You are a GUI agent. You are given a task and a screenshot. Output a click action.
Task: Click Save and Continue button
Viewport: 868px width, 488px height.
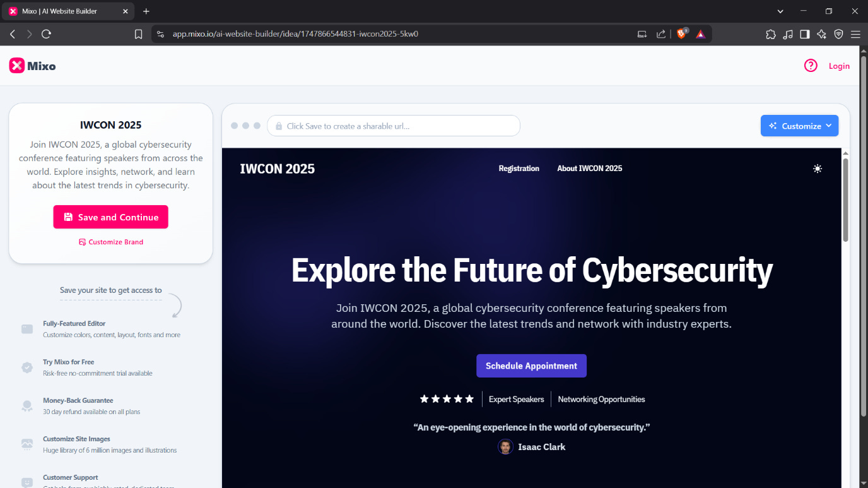coord(110,217)
